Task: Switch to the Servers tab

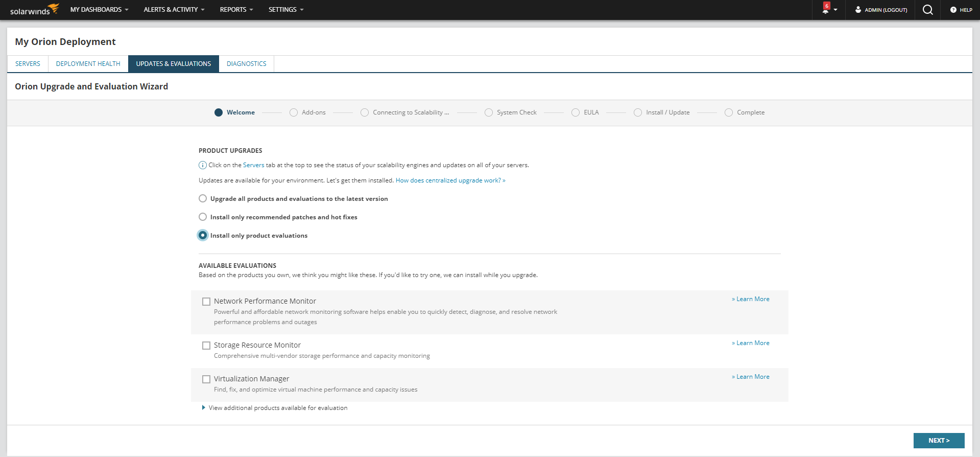Action: pyautogui.click(x=28, y=64)
